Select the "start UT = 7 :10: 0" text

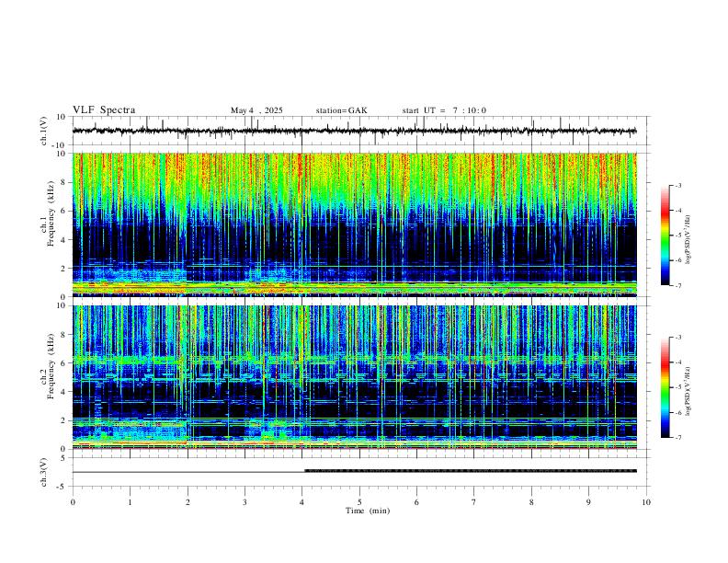[444, 110]
